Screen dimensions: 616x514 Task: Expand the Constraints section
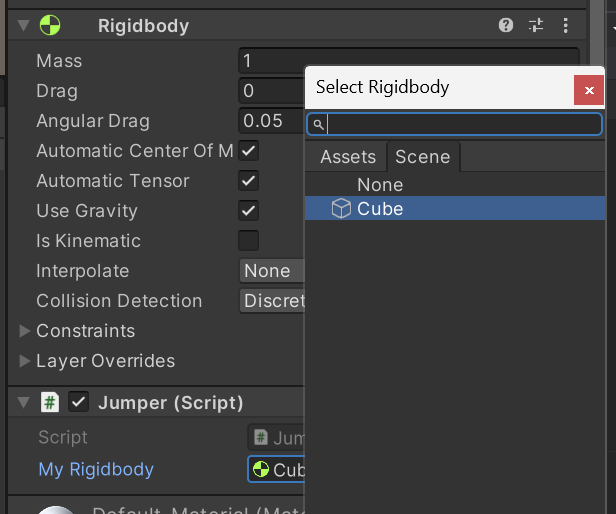coord(25,331)
